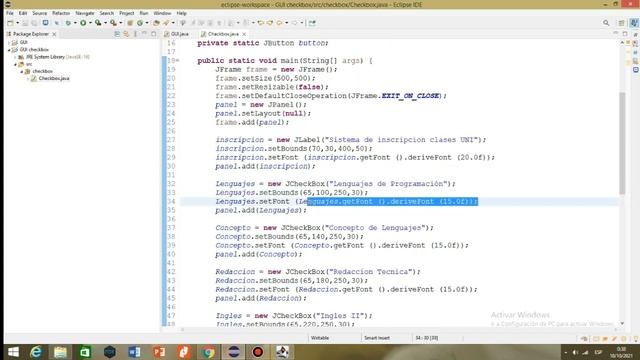This screenshot has height=360, width=640.
Task: Click the cursor position 34 : 30 status
Action: pos(427,338)
